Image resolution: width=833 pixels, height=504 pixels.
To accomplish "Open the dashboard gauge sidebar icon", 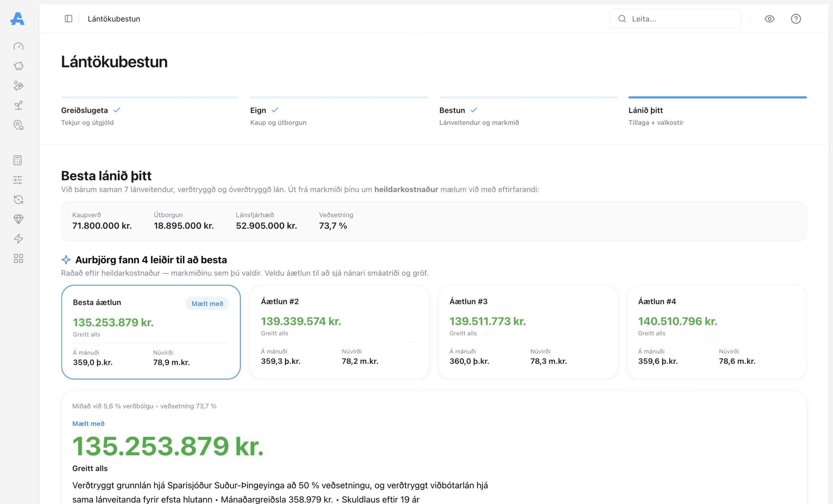I will coord(18,47).
